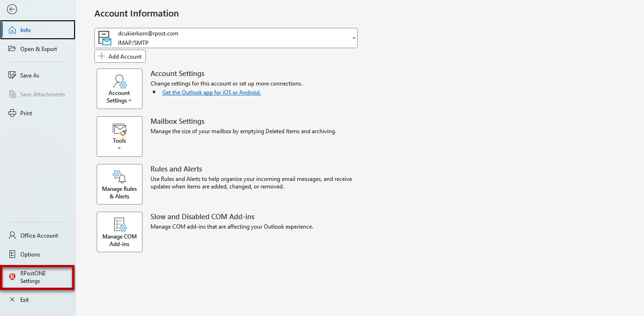The image size is (644, 316).
Task: Click the back arrow icon
Action: (12, 9)
